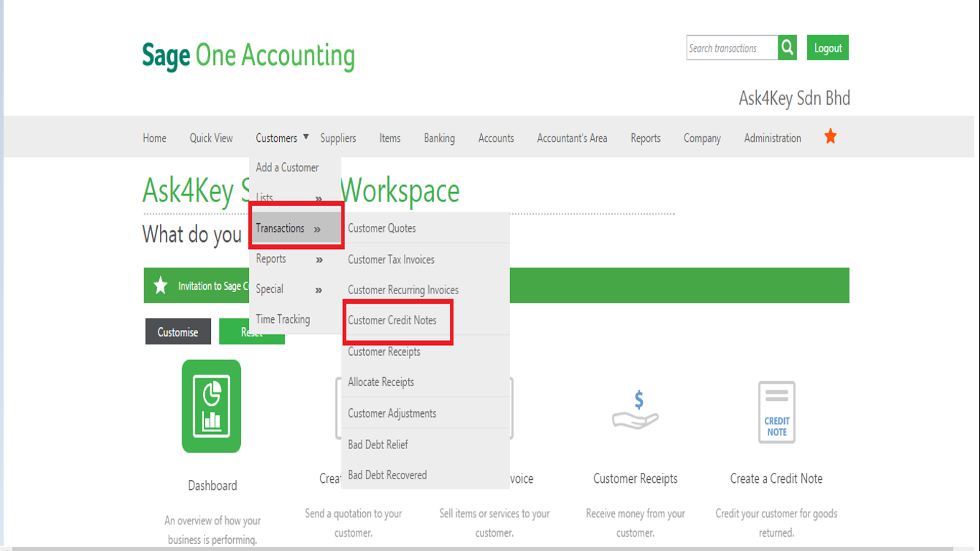
Task: Click the Logout button
Action: tap(827, 47)
